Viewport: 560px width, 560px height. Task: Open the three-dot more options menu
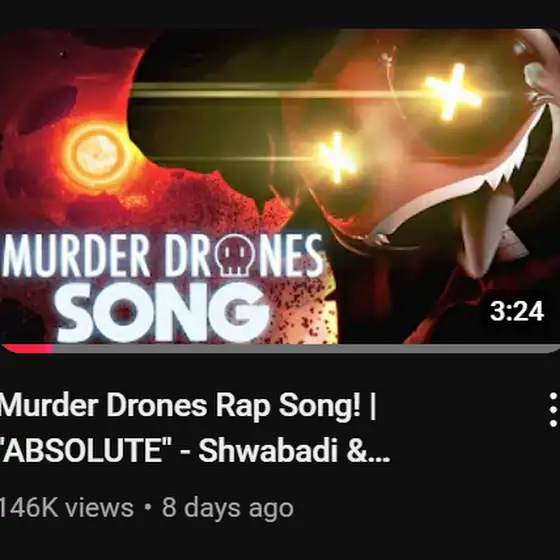(553, 410)
